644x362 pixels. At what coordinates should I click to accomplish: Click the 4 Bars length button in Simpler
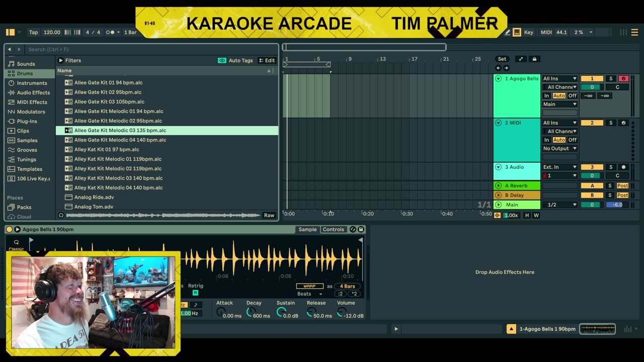pyautogui.click(x=347, y=286)
